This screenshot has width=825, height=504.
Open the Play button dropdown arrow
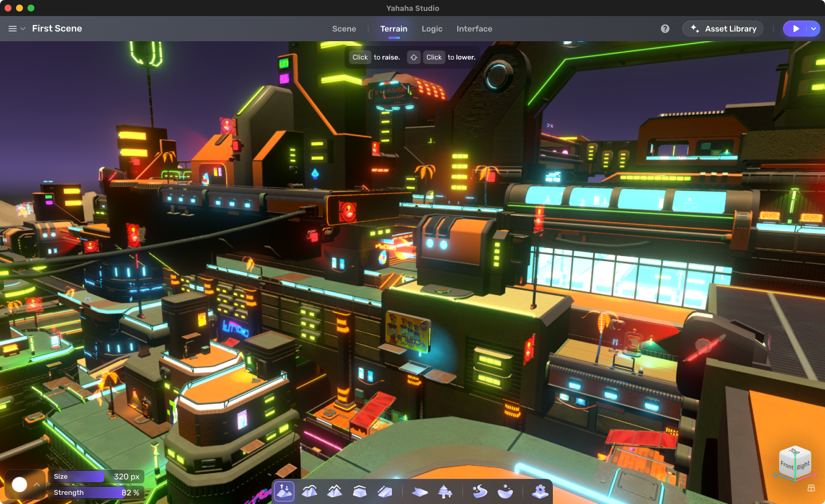tap(813, 28)
